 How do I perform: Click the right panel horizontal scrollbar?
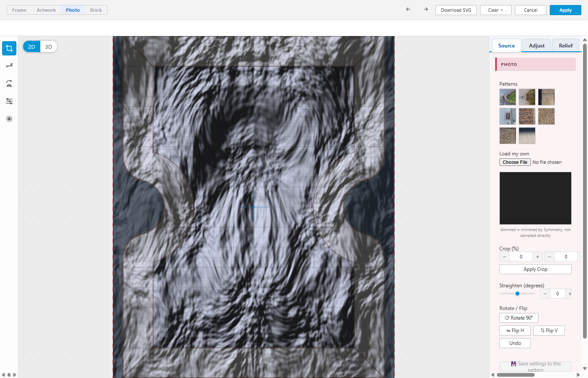(x=516, y=375)
